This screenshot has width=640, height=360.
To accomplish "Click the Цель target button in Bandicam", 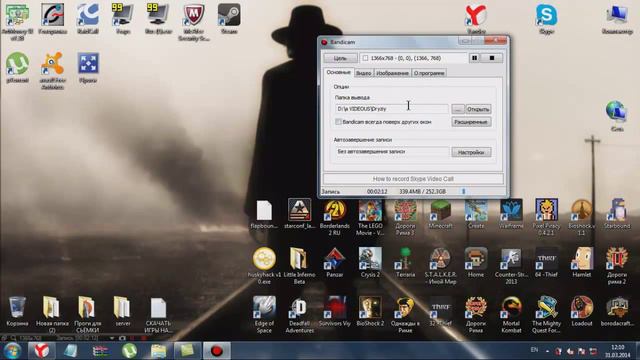I will pos(340,58).
